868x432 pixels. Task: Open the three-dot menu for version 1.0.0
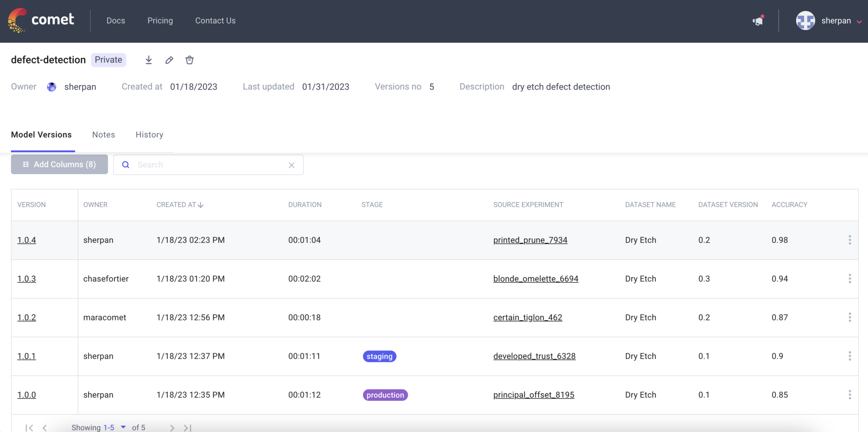coord(849,395)
